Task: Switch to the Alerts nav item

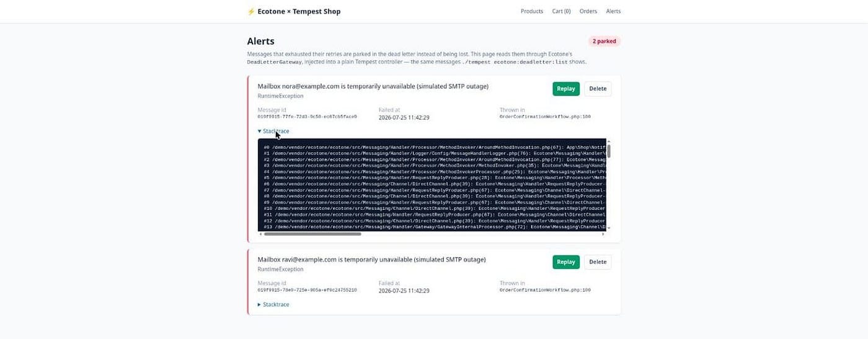Action: [613, 11]
